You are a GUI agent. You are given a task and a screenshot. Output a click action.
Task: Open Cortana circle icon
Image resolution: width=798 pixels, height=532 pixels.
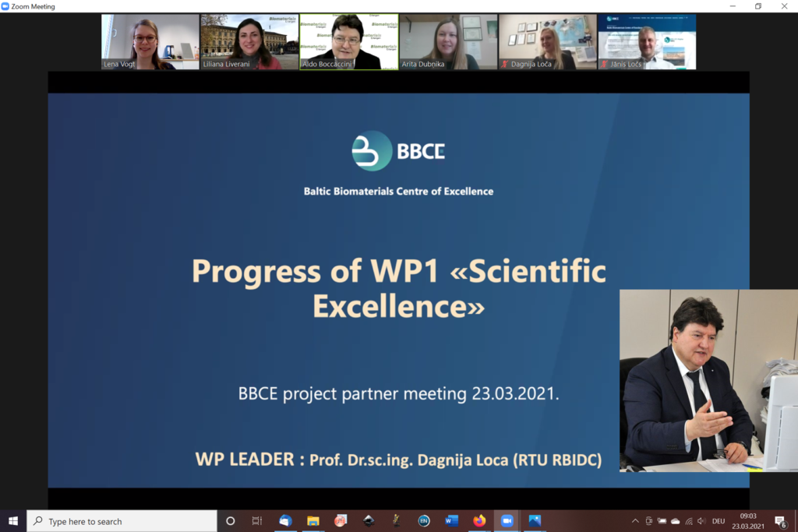click(x=230, y=521)
